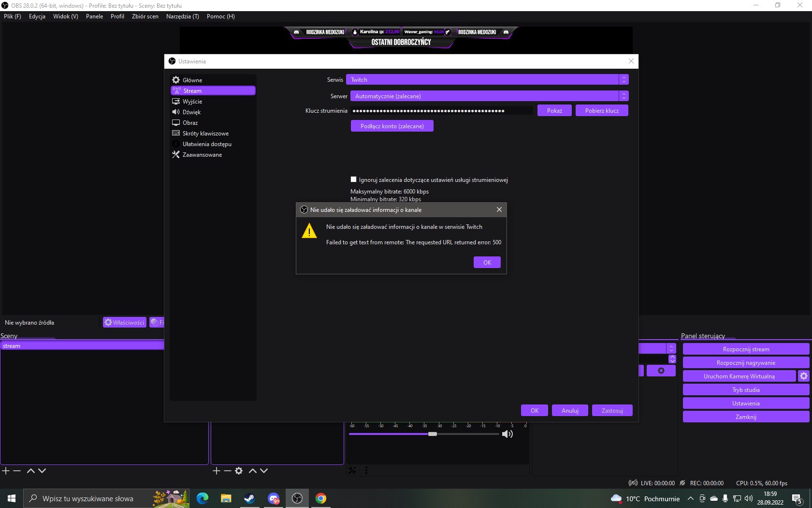Expand the Serwer dropdown
The image size is (812, 508).
(x=489, y=96)
